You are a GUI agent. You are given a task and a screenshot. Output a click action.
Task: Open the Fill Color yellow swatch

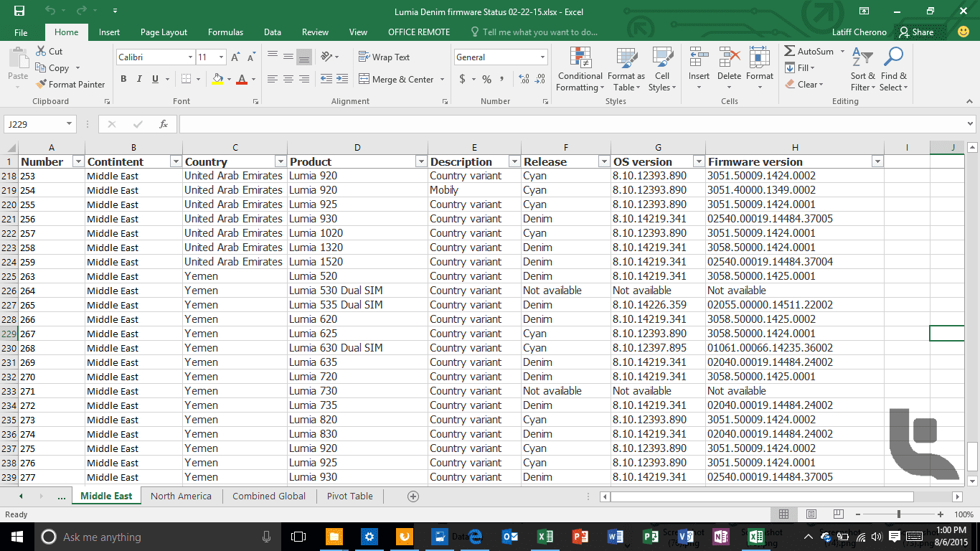tap(218, 80)
